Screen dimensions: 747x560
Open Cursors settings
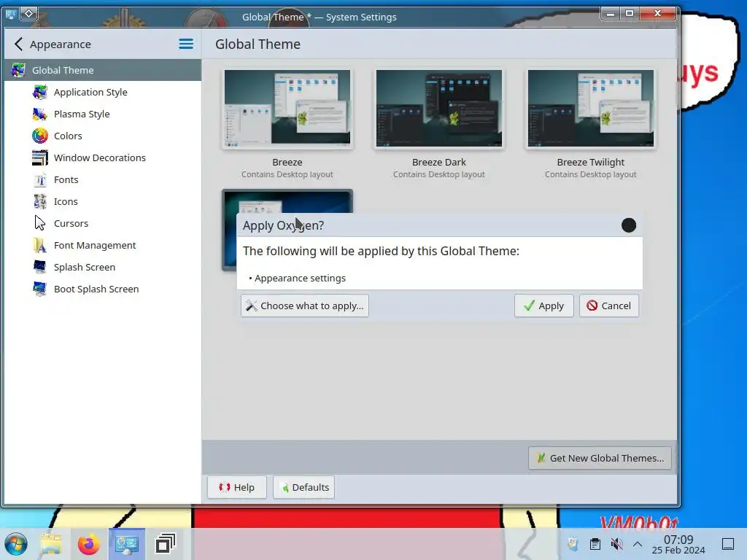tap(71, 223)
